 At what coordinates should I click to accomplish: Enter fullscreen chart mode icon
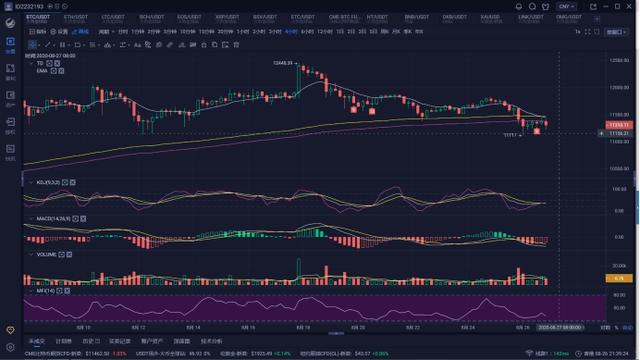588,32
